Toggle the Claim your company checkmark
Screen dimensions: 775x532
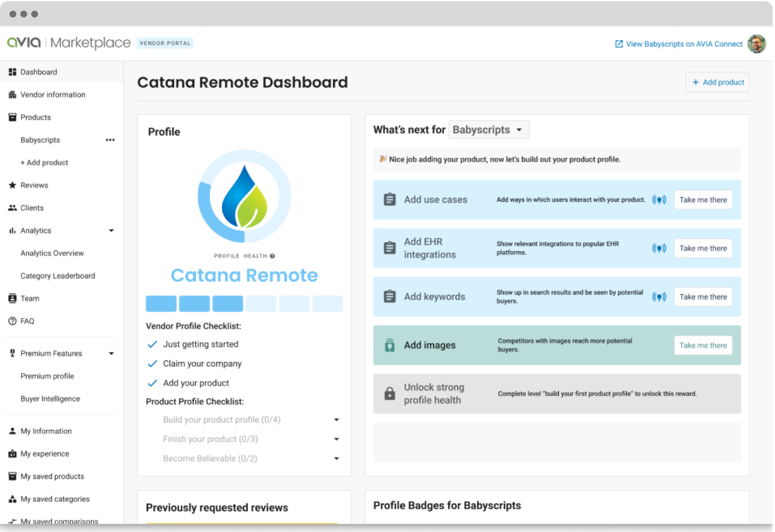[153, 364]
